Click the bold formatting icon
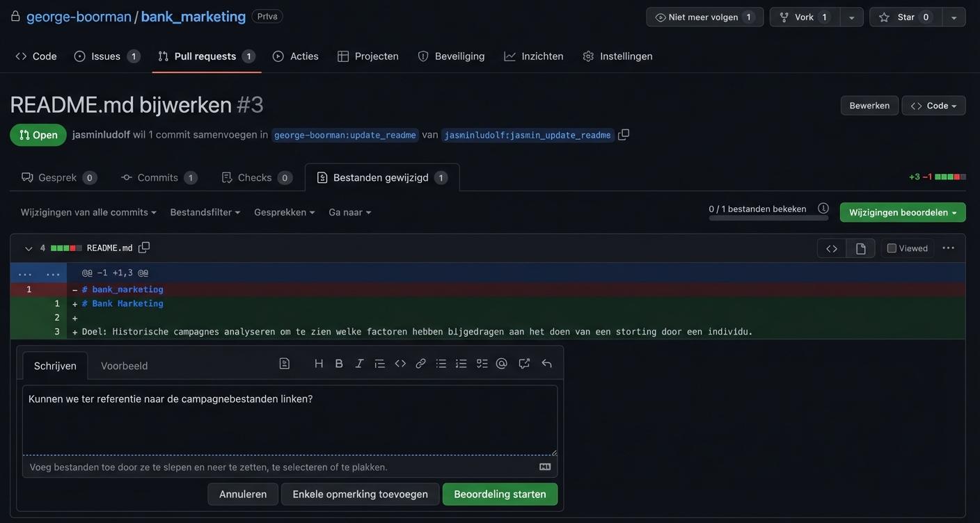This screenshot has height=523, width=980. (x=339, y=364)
